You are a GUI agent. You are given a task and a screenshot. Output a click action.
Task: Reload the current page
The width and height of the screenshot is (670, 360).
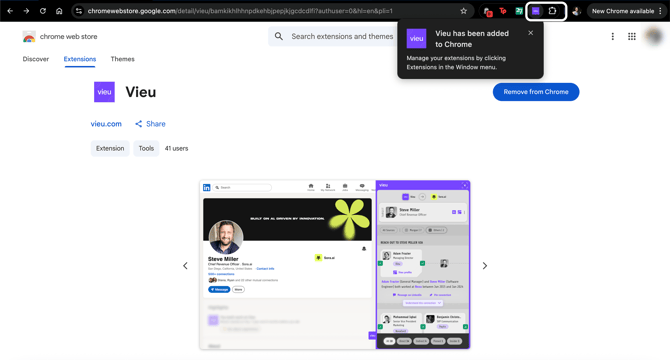[x=43, y=11]
